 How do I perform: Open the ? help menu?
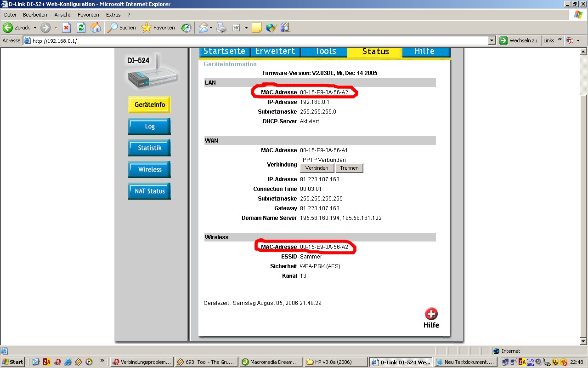click(x=129, y=15)
